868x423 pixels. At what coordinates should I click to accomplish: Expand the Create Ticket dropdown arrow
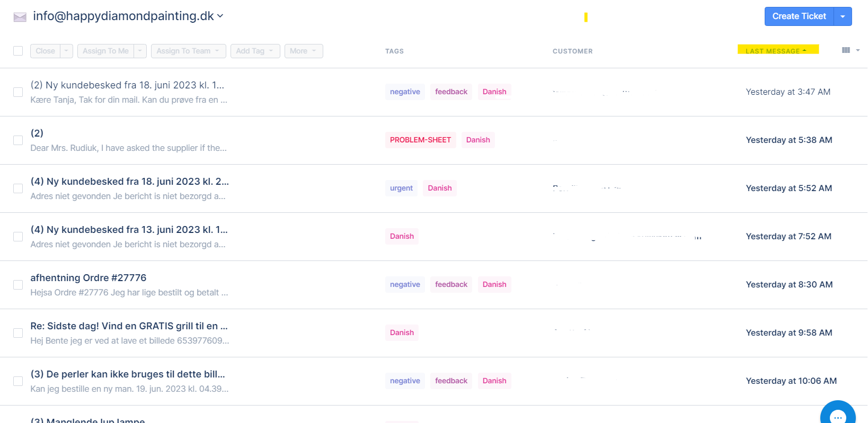pos(843,16)
